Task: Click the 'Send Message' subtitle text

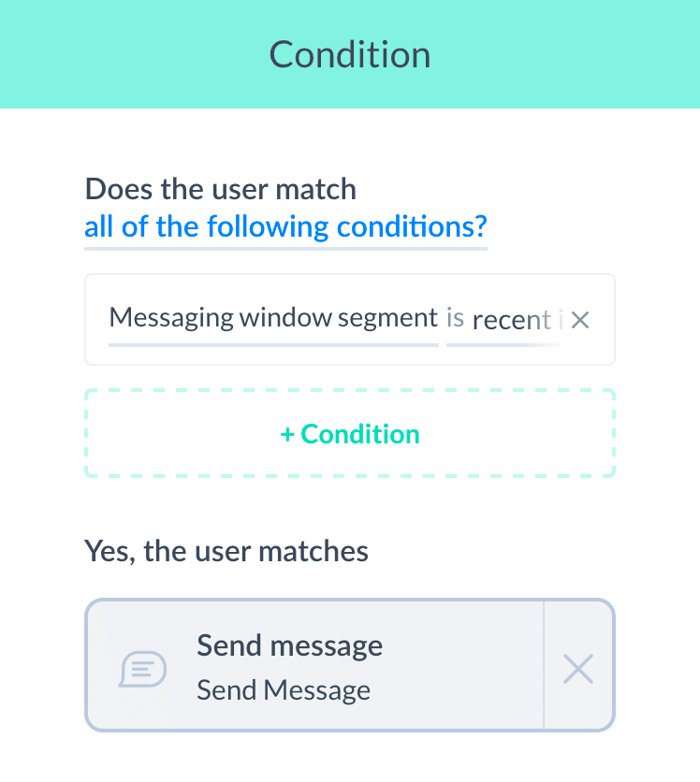Action: 284,690
